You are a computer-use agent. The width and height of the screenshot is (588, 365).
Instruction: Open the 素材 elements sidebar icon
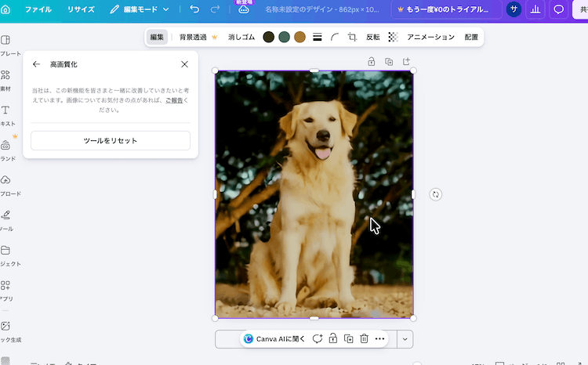[5, 75]
